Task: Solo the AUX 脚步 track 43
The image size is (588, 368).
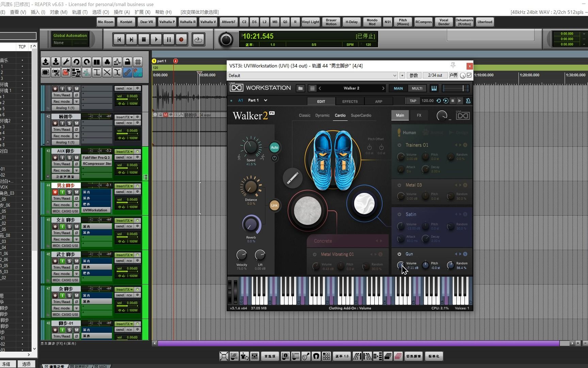Action: 69,157
